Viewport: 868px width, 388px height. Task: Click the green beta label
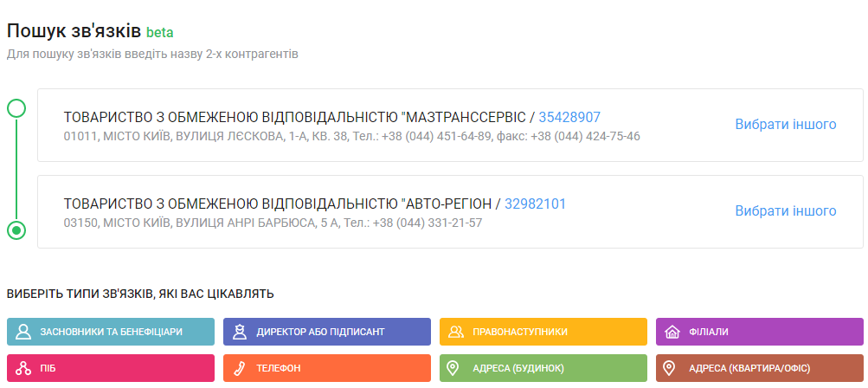(x=160, y=33)
